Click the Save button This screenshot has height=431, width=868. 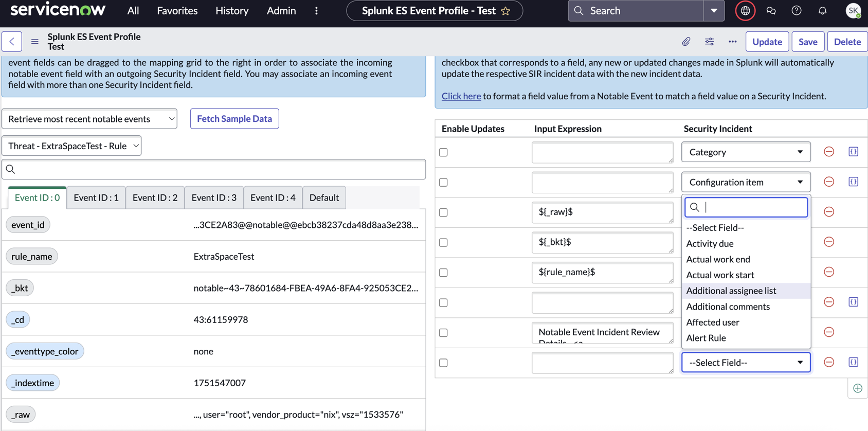tap(808, 42)
